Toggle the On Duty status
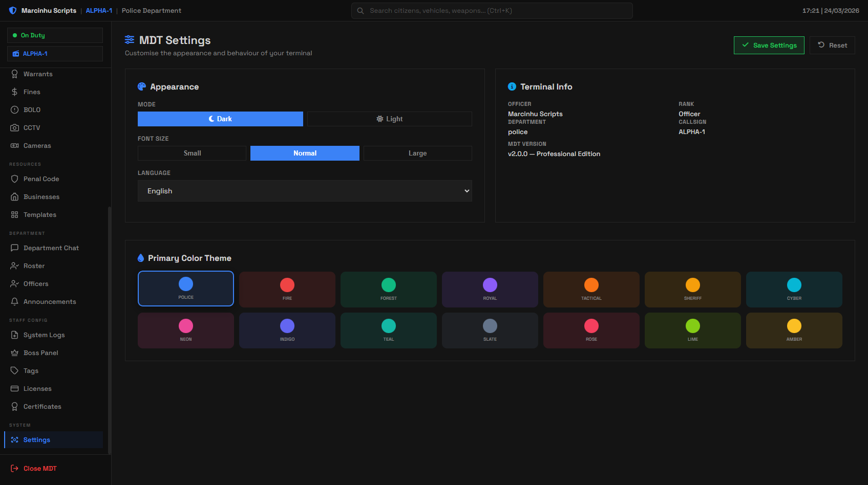This screenshot has height=485, width=868. coord(55,35)
